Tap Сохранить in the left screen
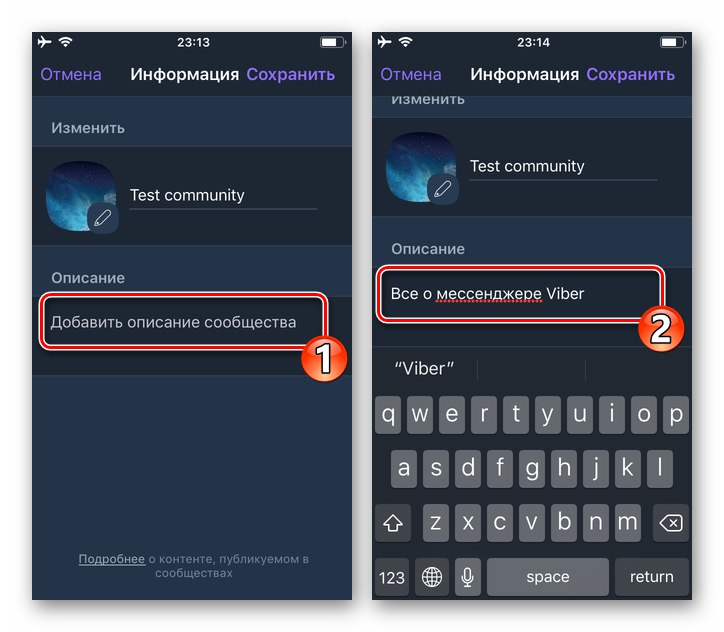Screen dimensions: 724x632 click(x=290, y=74)
